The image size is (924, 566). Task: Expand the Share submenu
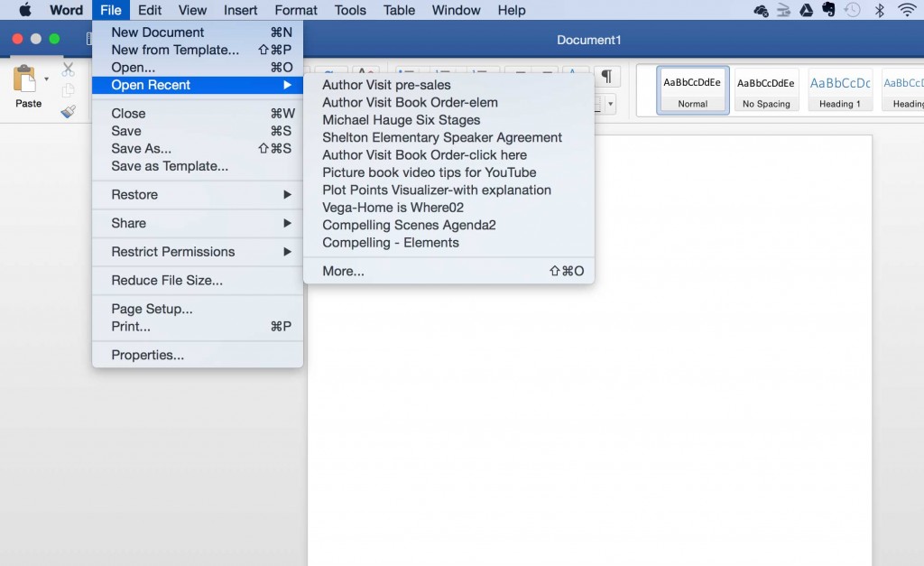[198, 223]
